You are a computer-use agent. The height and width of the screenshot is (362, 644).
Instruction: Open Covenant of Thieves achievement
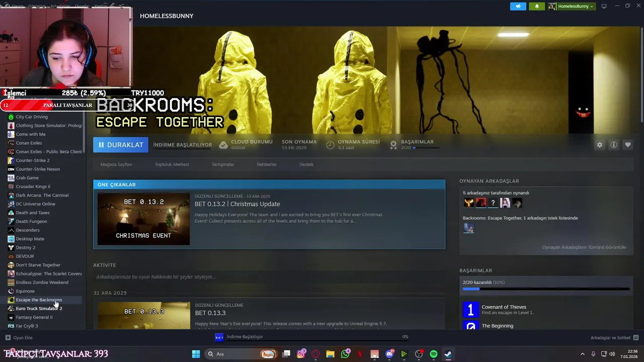pyautogui.click(x=504, y=307)
